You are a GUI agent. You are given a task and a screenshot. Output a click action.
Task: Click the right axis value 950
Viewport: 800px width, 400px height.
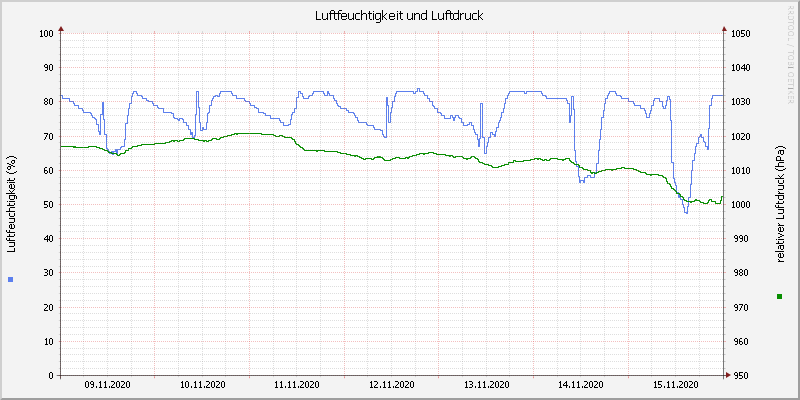739,376
